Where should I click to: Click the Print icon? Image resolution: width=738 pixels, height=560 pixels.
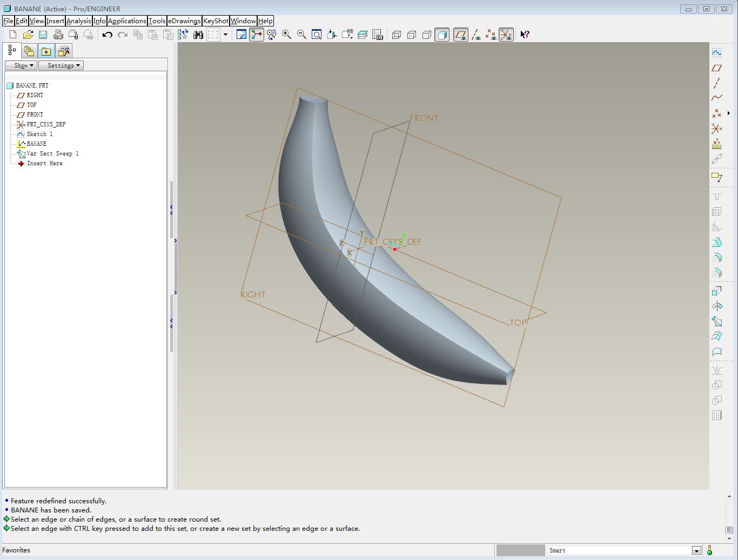click(x=58, y=35)
